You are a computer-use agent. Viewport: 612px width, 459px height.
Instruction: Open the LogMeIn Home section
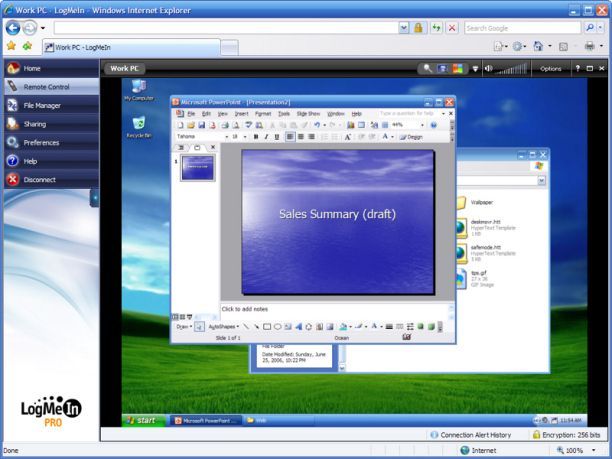[x=51, y=68]
